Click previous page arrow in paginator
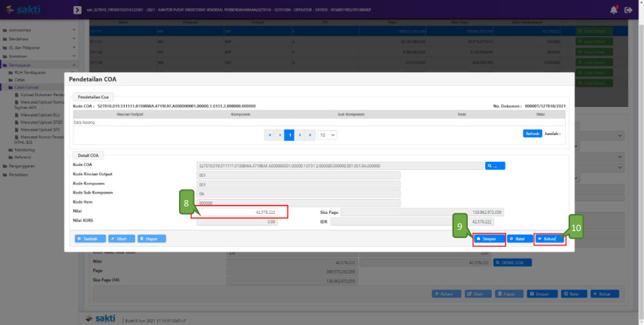The image size is (644, 325). pyautogui.click(x=280, y=135)
